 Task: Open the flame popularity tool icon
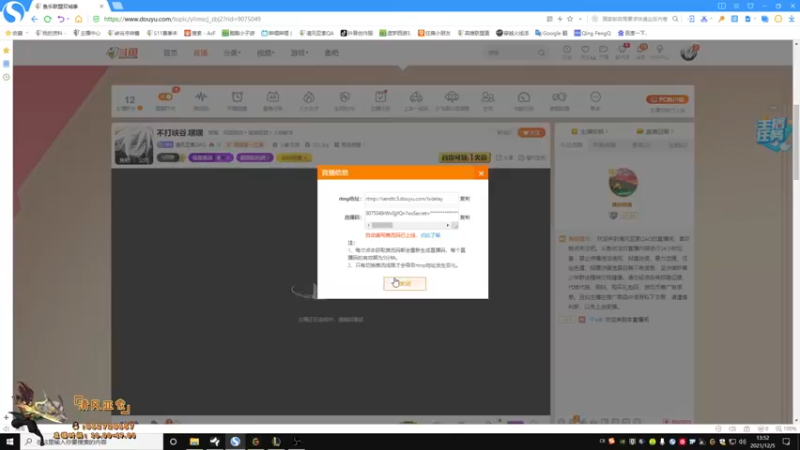(309, 99)
